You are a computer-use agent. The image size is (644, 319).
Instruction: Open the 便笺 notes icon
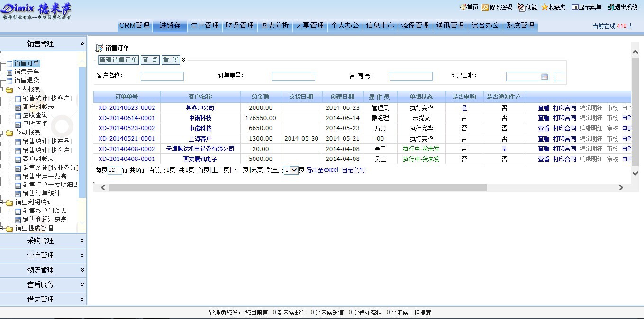tap(521, 7)
